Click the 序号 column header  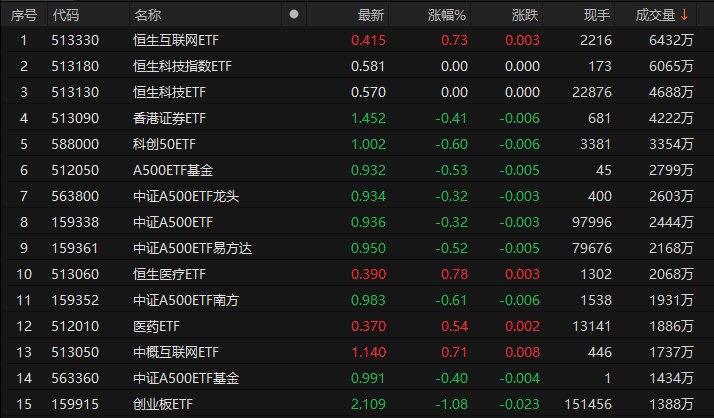(24, 15)
